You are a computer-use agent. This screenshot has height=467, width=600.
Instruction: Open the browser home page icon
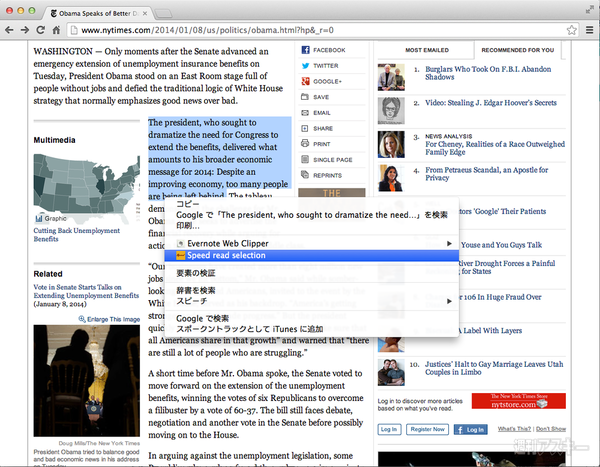(56, 30)
